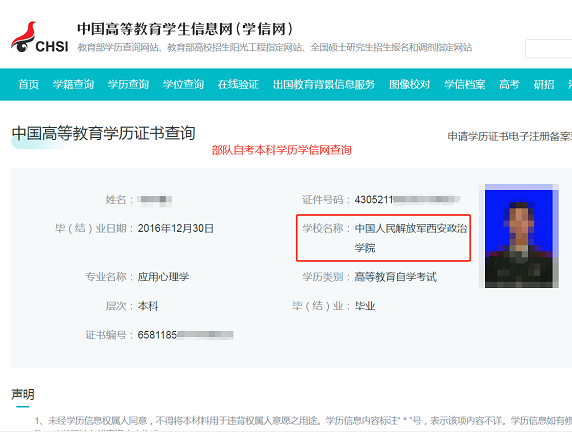Click the blue-background ID photo
The width and height of the screenshot is (572, 432).
point(519,236)
